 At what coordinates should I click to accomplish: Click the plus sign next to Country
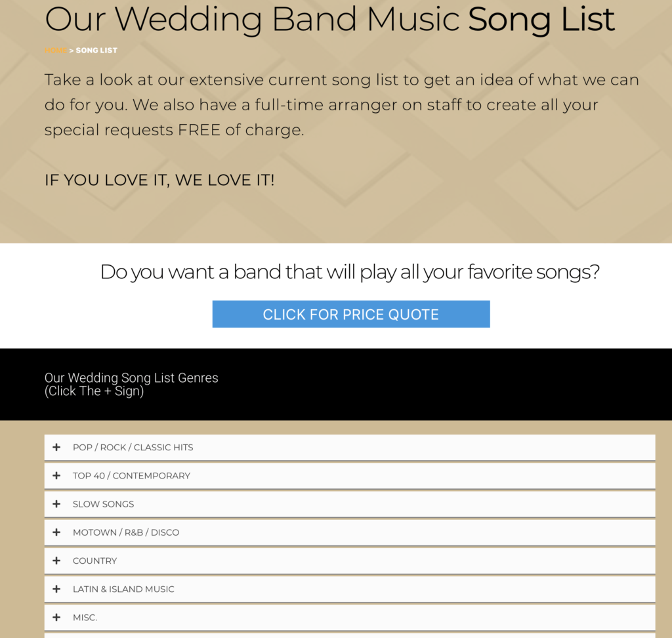click(56, 561)
